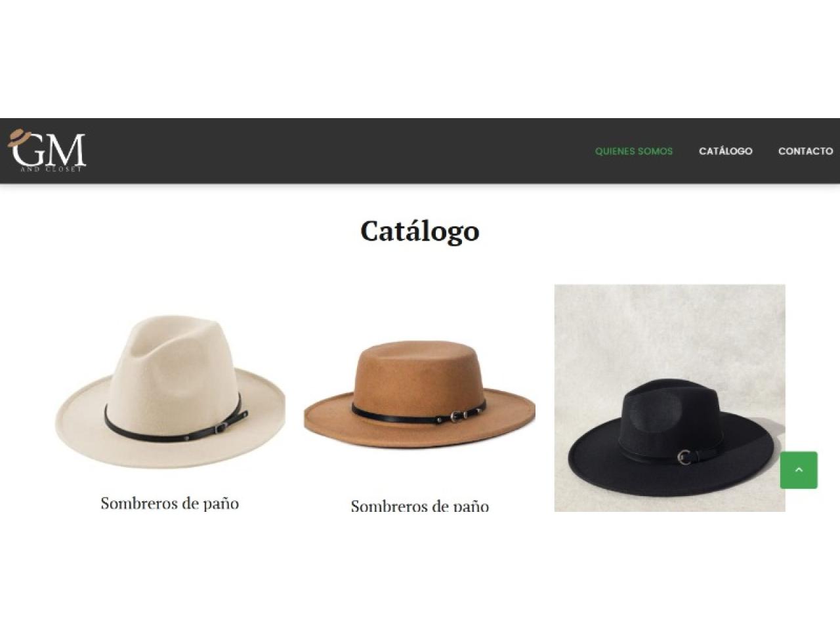The image size is (840, 630).
Task: Open the Quienes Somos page
Action: 634,151
